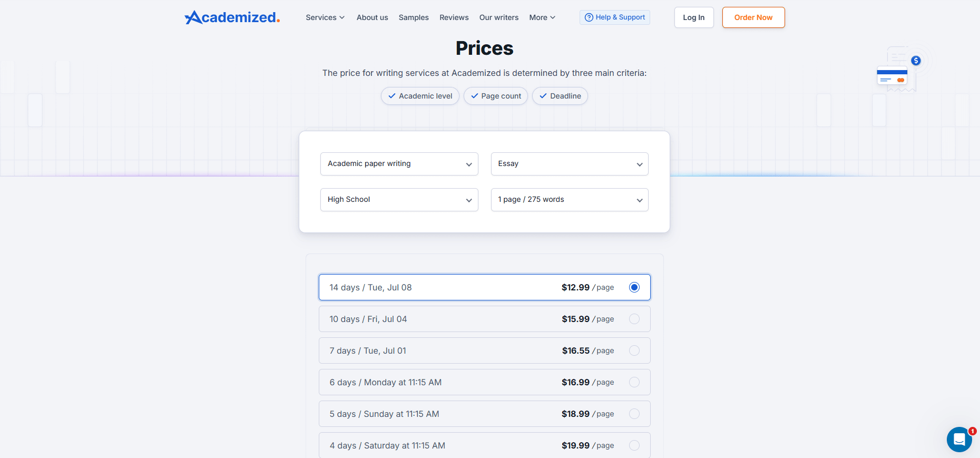Expand the Services menu
This screenshot has width=980, height=458.
pos(325,17)
